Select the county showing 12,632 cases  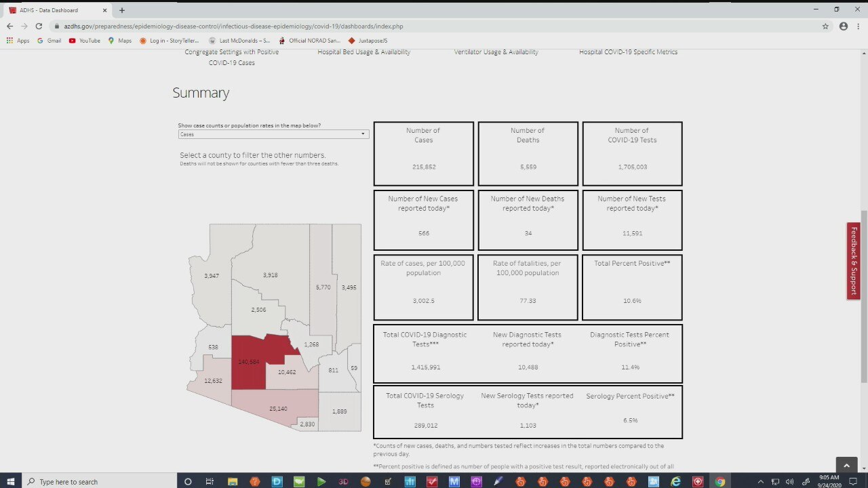click(213, 381)
